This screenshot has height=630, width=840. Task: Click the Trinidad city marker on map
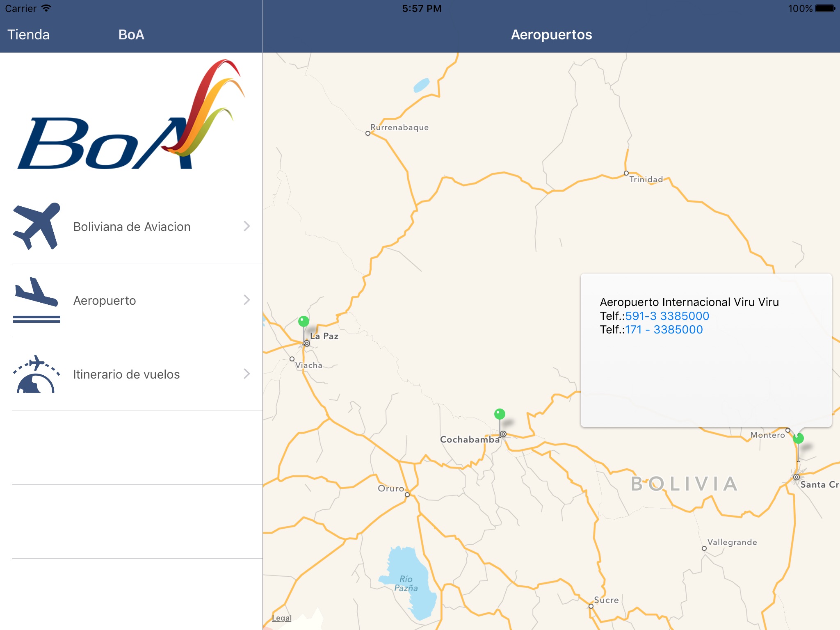point(626,173)
